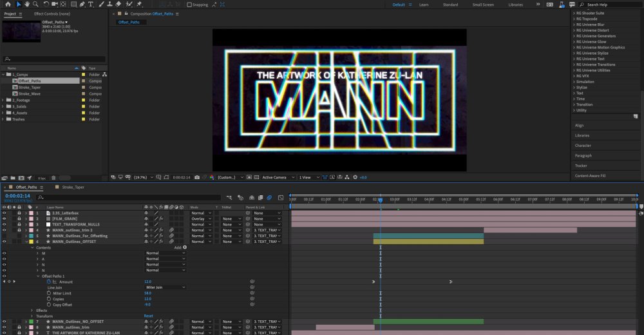Open the resolution (Custom...) dropdown

click(231, 177)
